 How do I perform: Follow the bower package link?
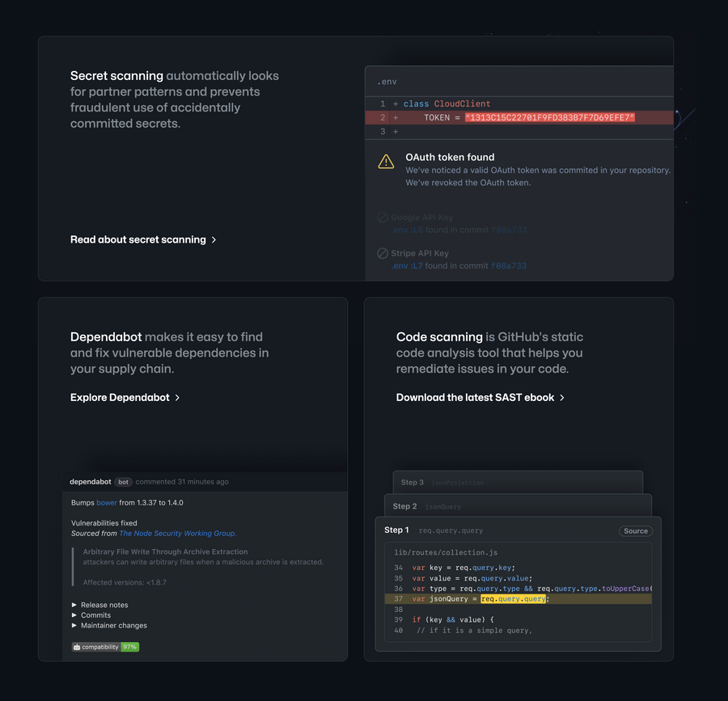pos(106,501)
